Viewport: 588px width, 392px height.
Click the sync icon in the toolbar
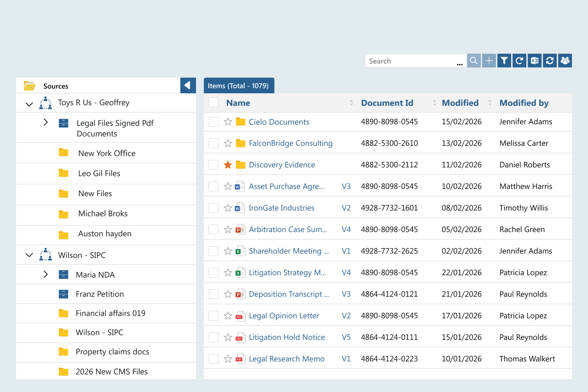550,60
